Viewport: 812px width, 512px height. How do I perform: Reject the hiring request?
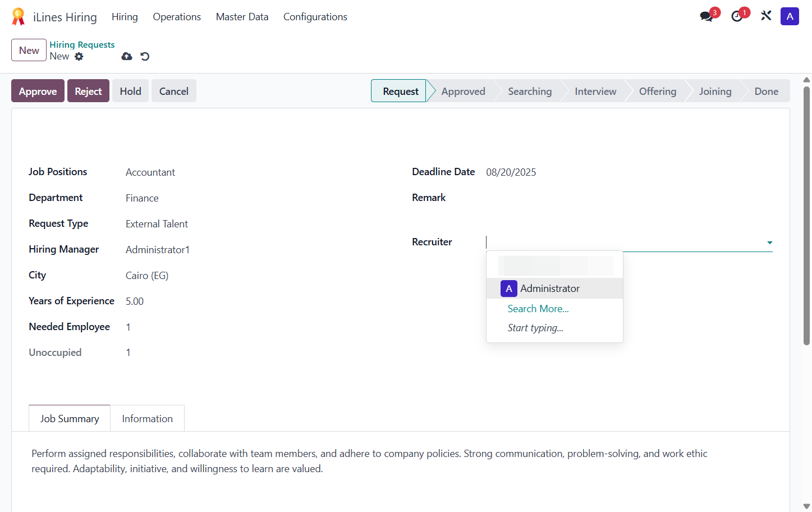tap(88, 91)
